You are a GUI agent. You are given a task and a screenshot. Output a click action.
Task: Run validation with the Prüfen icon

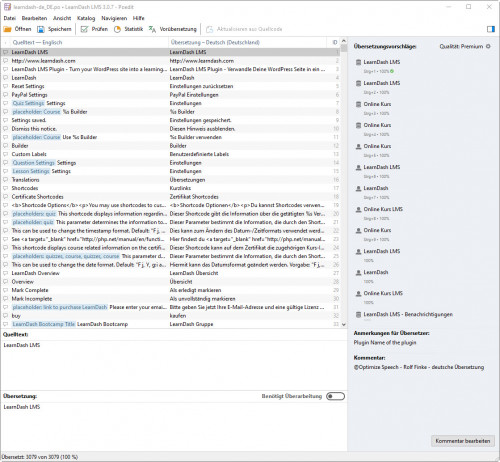pos(84,29)
